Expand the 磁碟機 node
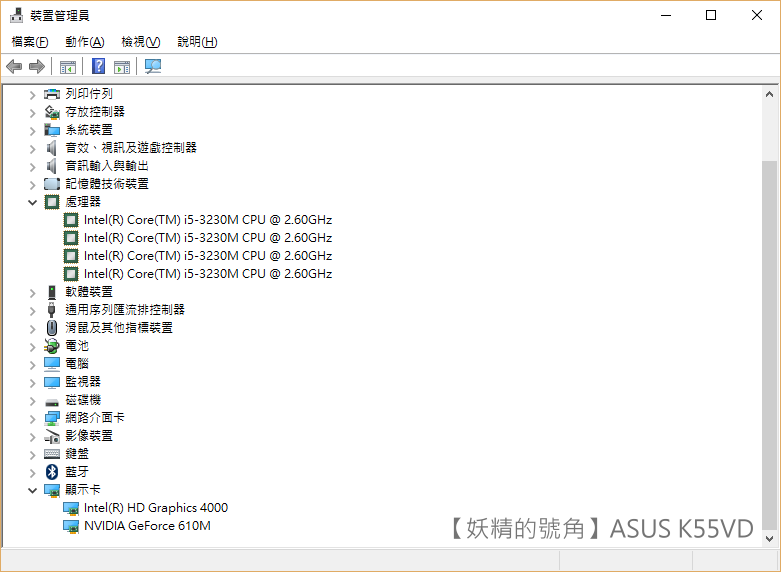The height and width of the screenshot is (572, 781). coord(32,401)
